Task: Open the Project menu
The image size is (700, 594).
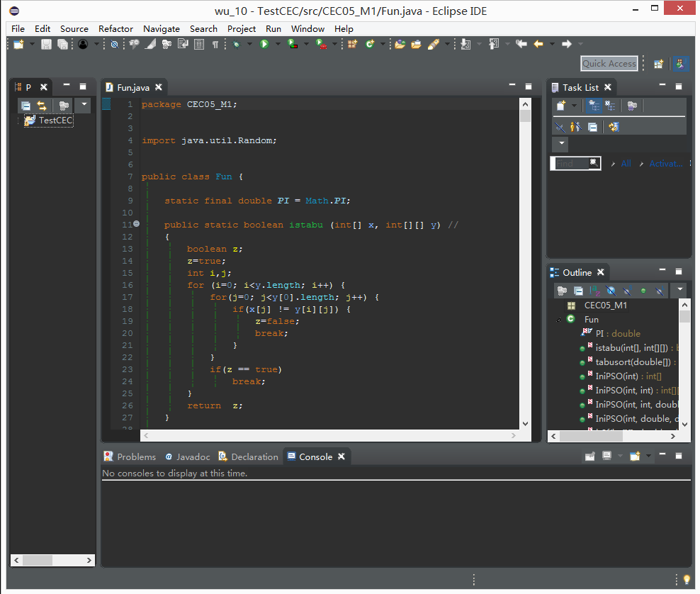Action: coord(242,29)
